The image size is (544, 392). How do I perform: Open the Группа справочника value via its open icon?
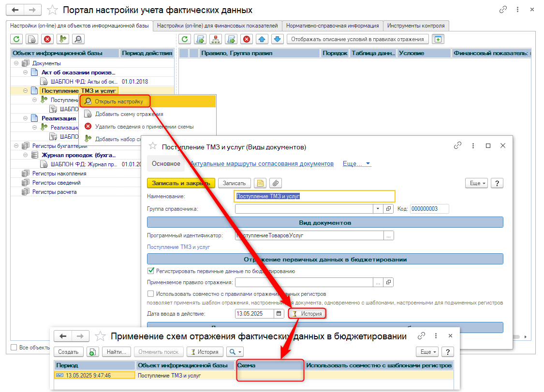(x=389, y=209)
